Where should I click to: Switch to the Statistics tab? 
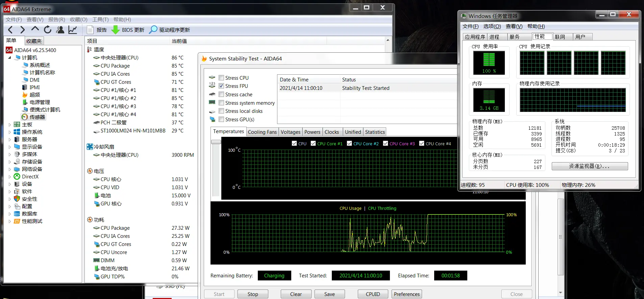click(x=375, y=132)
